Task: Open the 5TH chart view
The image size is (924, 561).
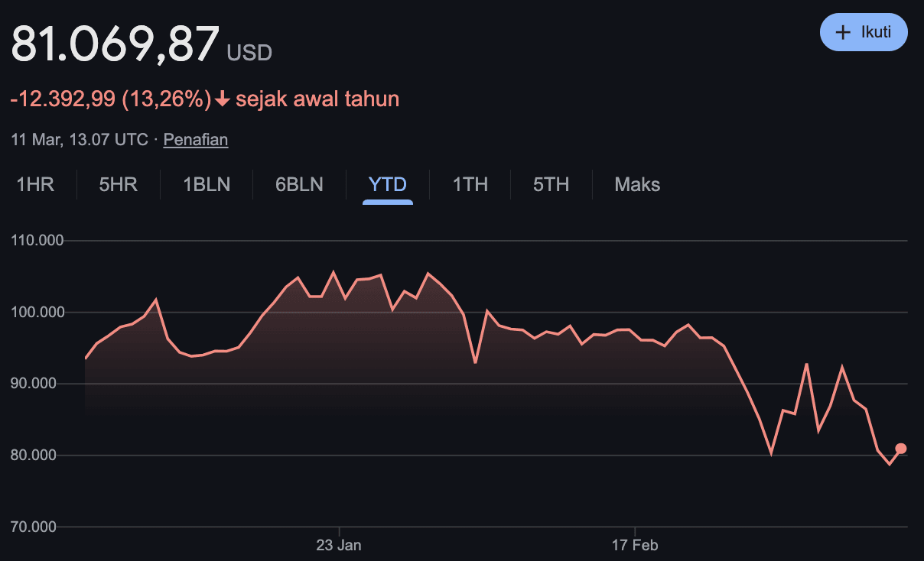Action: pyautogui.click(x=551, y=184)
